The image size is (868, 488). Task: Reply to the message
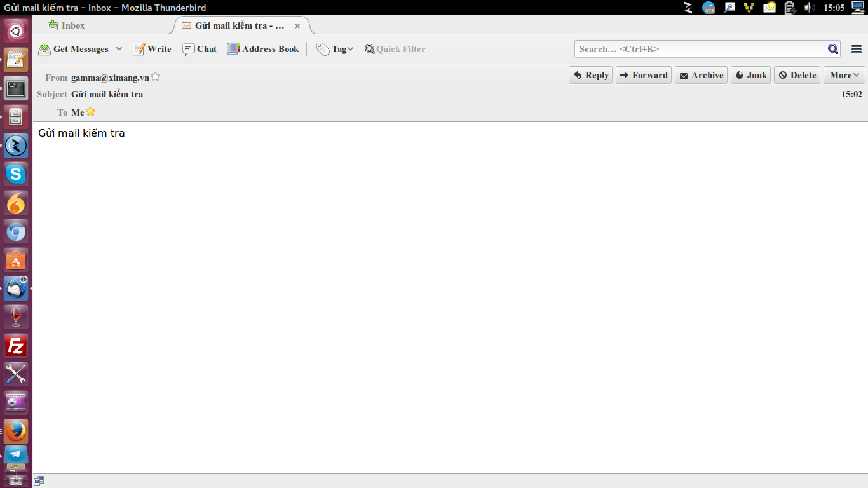click(x=590, y=75)
